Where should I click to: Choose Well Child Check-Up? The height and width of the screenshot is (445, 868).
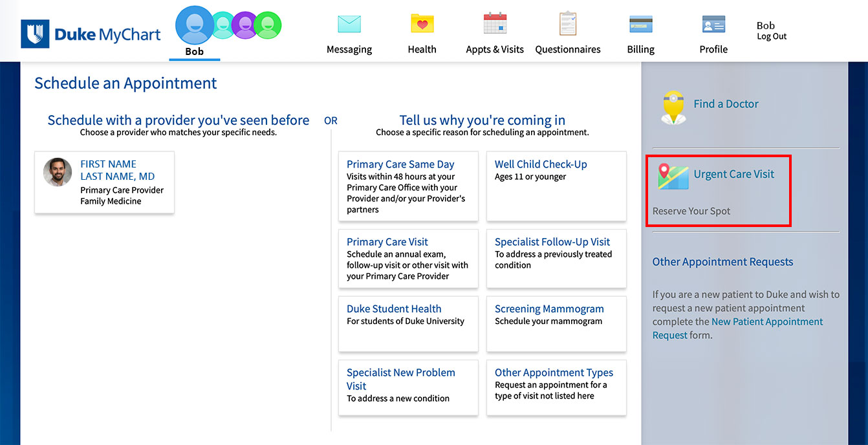click(556, 186)
